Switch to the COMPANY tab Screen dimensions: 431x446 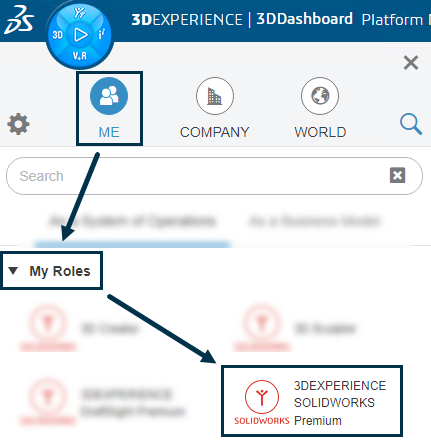point(215,108)
